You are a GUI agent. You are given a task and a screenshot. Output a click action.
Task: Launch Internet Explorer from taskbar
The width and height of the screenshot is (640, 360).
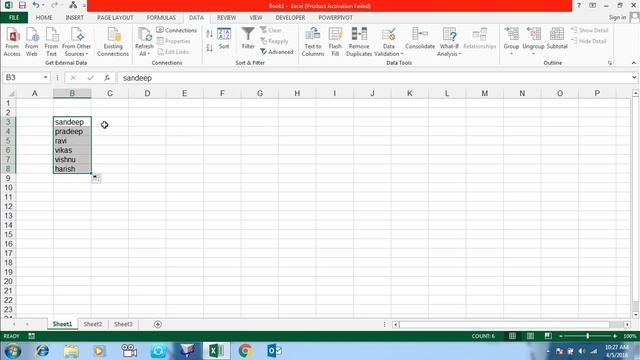click(42, 351)
